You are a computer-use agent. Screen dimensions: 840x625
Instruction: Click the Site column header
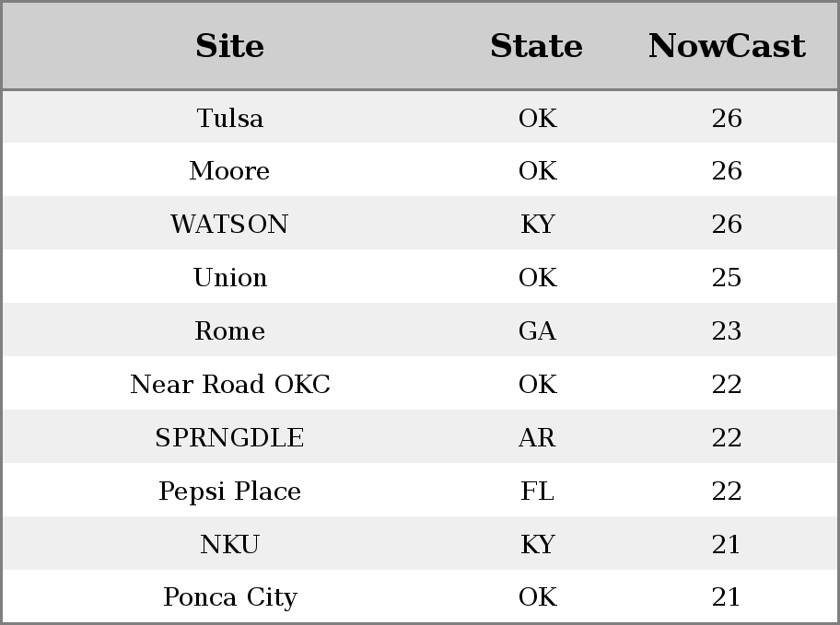230,46
